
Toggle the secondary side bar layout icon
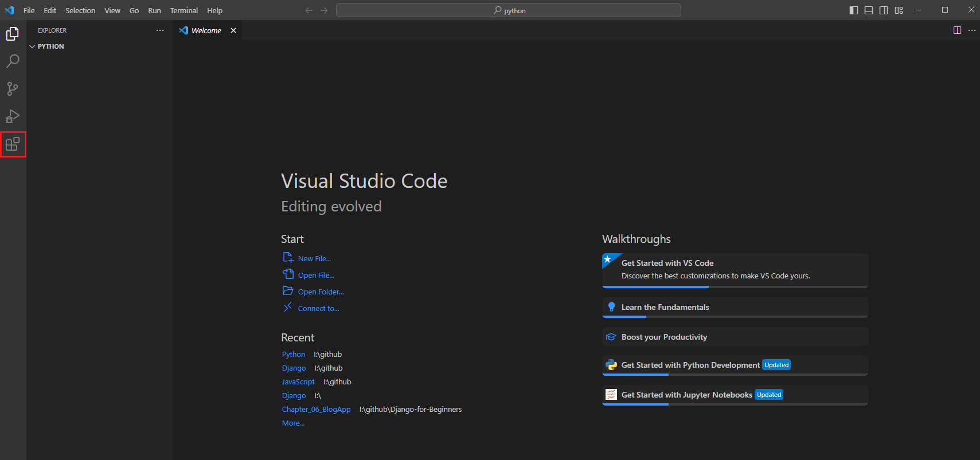(884, 10)
